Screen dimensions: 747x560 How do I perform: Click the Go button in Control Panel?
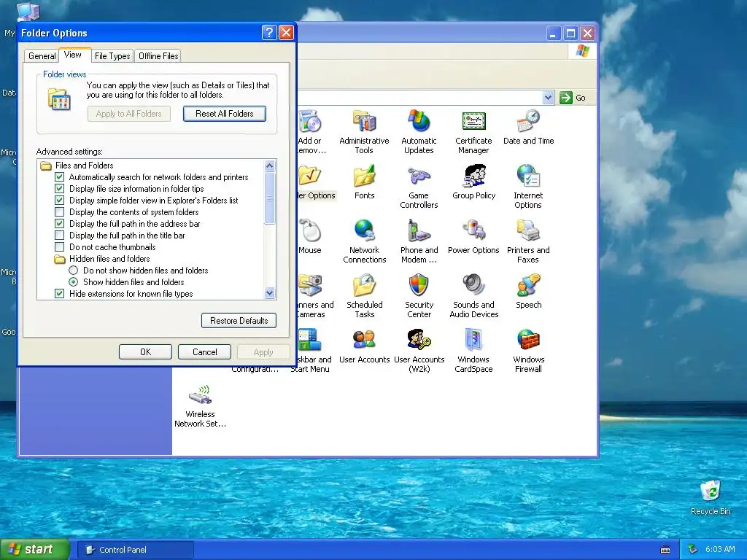573,98
